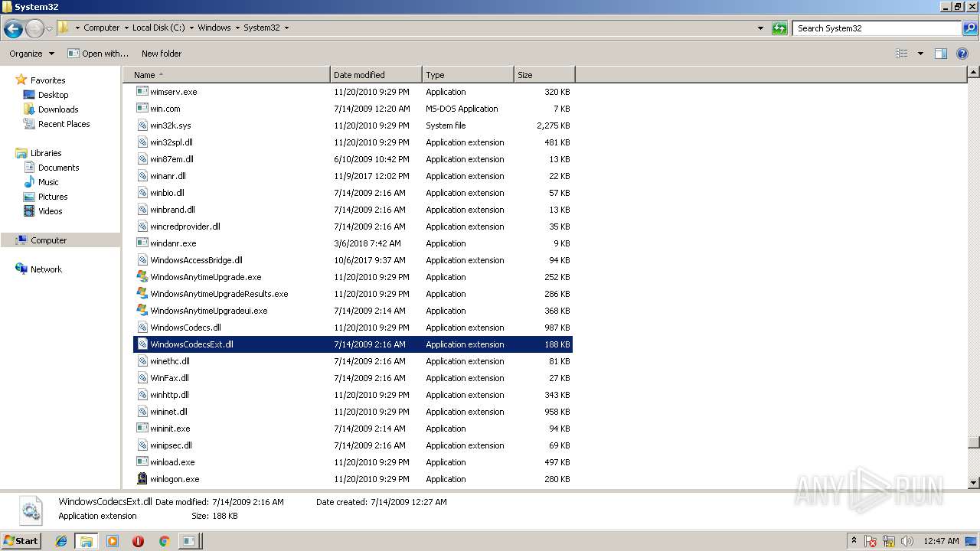The width and height of the screenshot is (980, 551).
Task: Expand the Local Disk (C:) breadcrumb arrow
Action: pos(192,28)
